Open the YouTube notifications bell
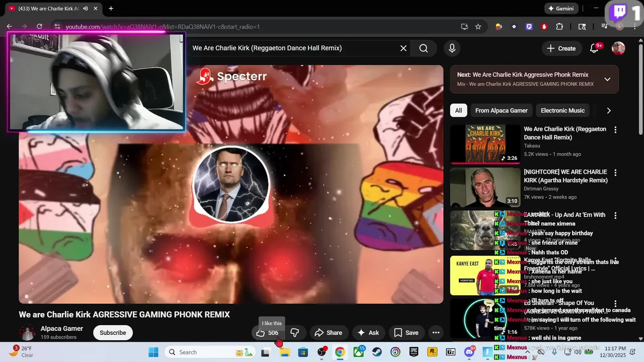Viewport: 644px width, 362px height. pyautogui.click(x=594, y=48)
